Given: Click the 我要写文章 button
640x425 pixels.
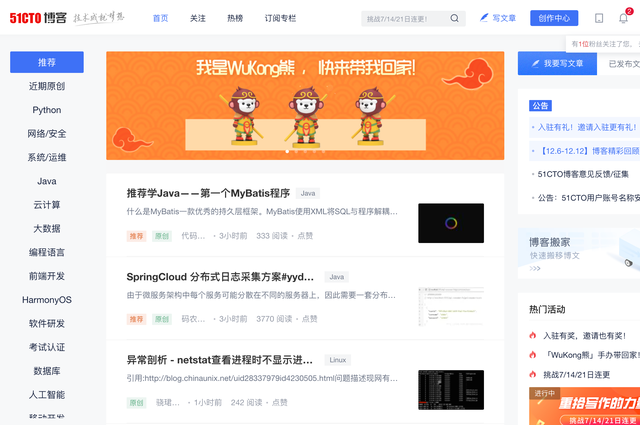Looking at the screenshot, I should pyautogui.click(x=557, y=63).
